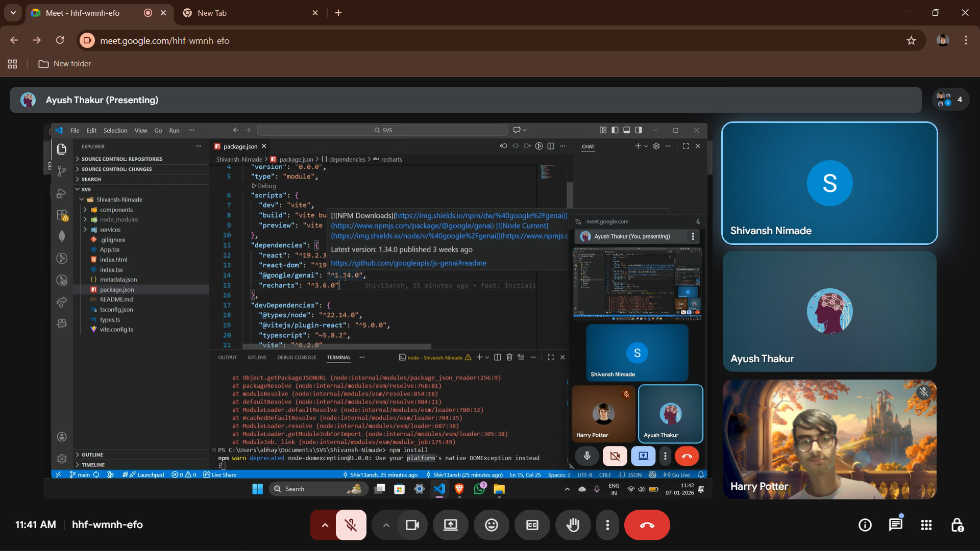Image resolution: width=980 pixels, height=551 pixels.
Task: Open more options three-dot menu
Action: click(x=607, y=525)
